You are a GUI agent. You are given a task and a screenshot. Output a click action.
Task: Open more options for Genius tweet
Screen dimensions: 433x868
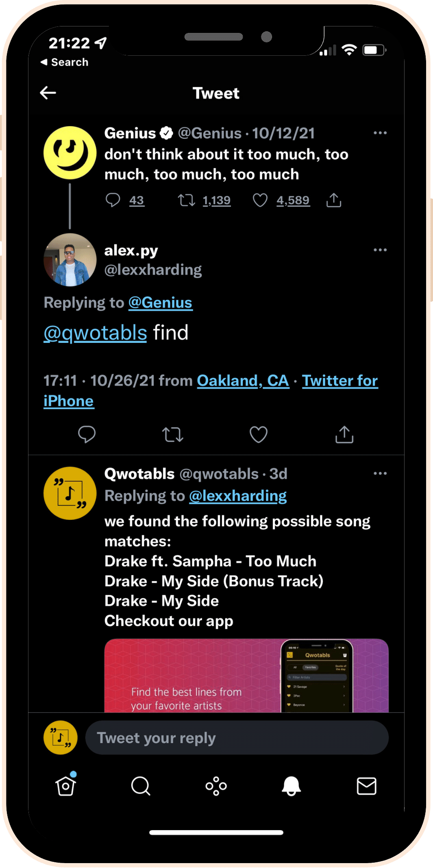pos(380,133)
